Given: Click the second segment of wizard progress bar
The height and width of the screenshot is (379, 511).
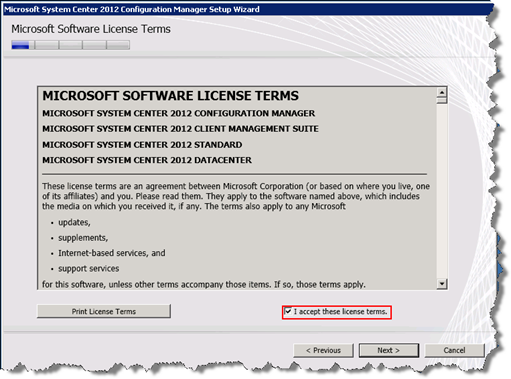Looking at the screenshot, I should point(46,45).
